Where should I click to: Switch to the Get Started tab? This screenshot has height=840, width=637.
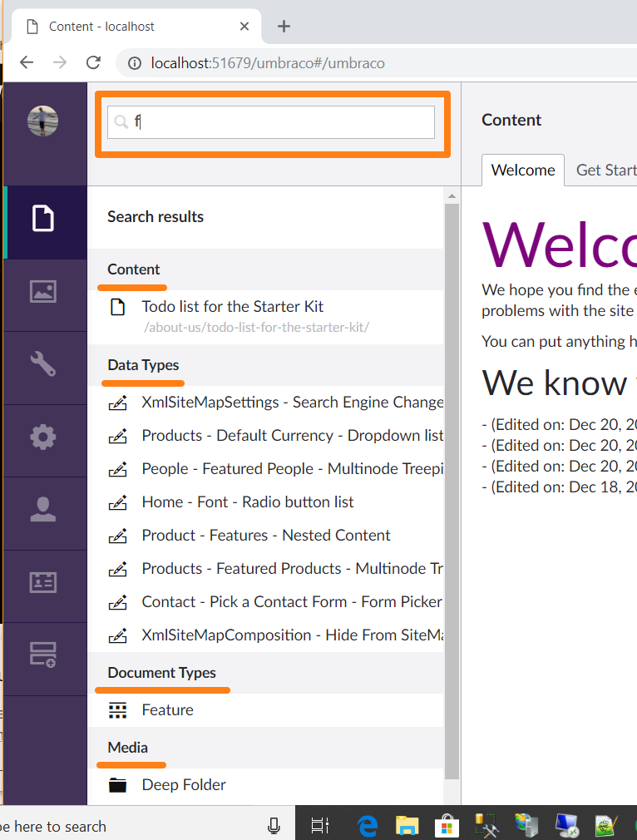coord(605,170)
